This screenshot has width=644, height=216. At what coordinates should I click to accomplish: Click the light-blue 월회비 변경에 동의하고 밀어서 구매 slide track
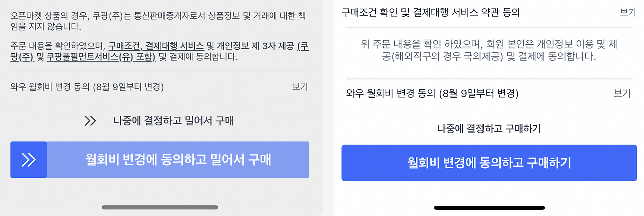click(178, 160)
